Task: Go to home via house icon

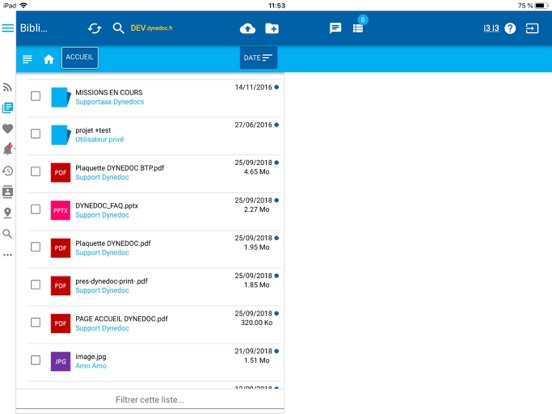Action: [49, 59]
